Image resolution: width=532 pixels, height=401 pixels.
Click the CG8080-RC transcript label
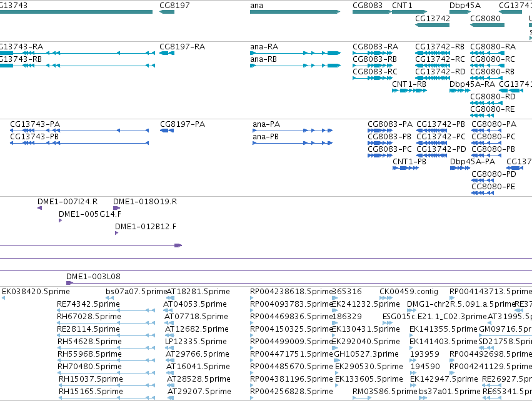click(x=493, y=59)
